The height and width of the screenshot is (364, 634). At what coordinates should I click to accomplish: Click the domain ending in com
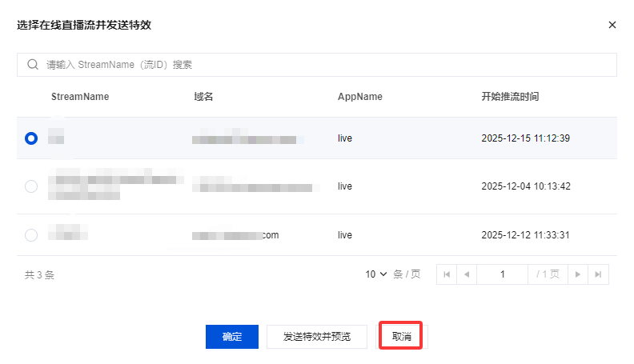tap(235, 235)
